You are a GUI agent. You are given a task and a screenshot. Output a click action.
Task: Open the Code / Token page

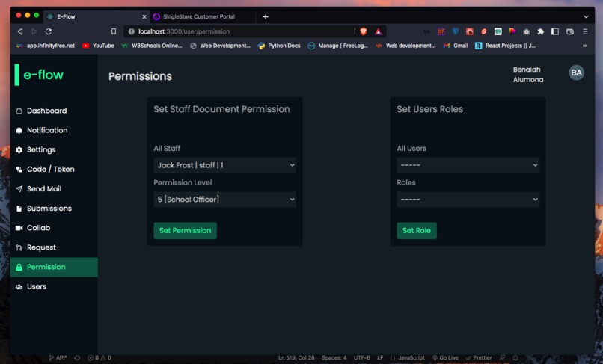[54, 170]
